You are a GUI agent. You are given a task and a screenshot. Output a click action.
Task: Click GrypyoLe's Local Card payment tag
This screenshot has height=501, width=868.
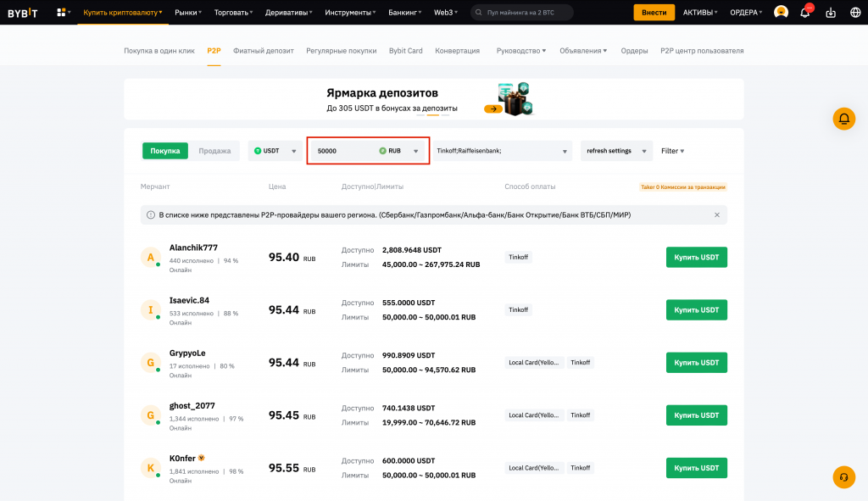(x=534, y=363)
